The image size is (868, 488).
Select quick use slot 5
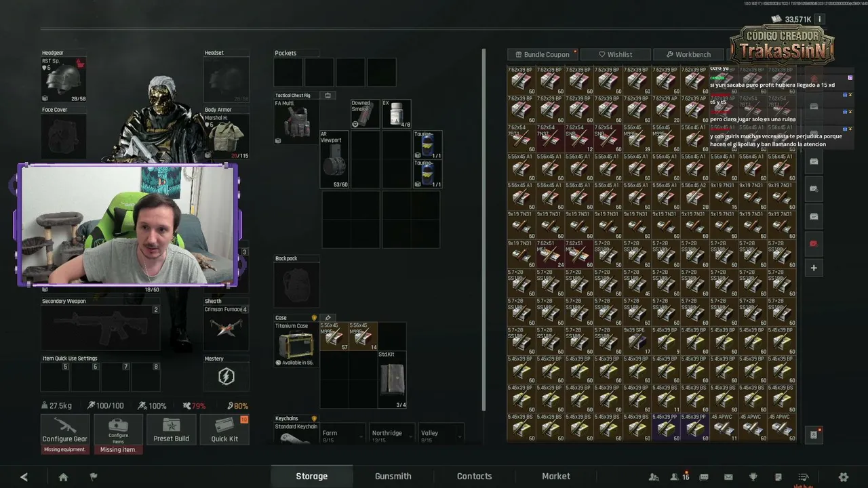[x=55, y=376]
